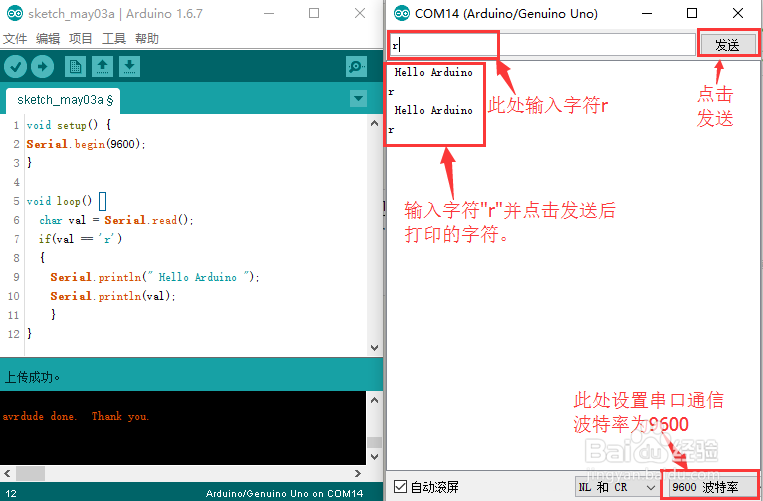Click the "avrdude done. Thank you." console text
The height and width of the screenshot is (501, 763).
tap(75, 416)
